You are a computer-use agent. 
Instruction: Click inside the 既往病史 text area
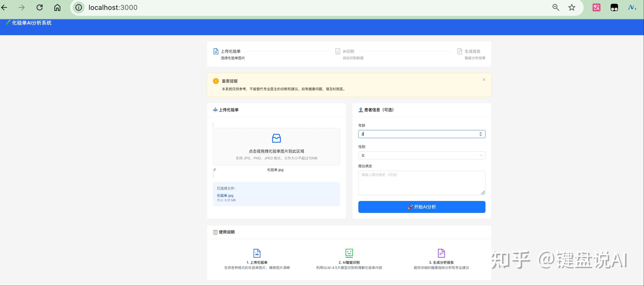pos(422,183)
